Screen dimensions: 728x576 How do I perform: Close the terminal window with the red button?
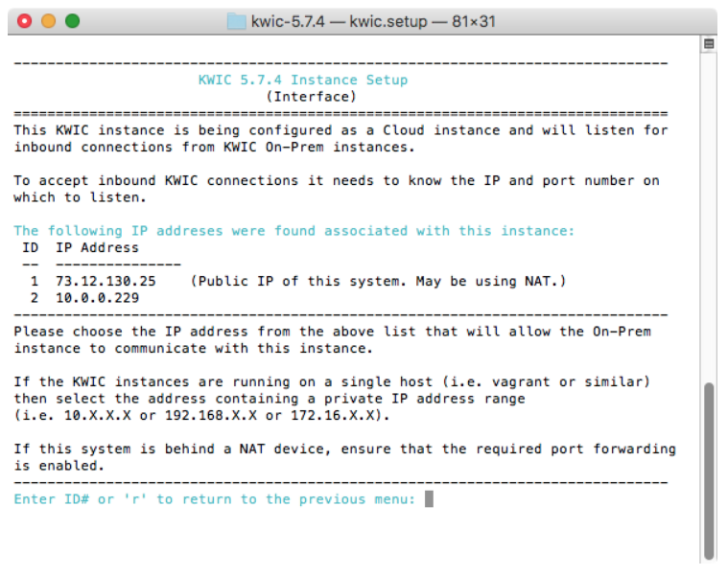click(x=25, y=21)
